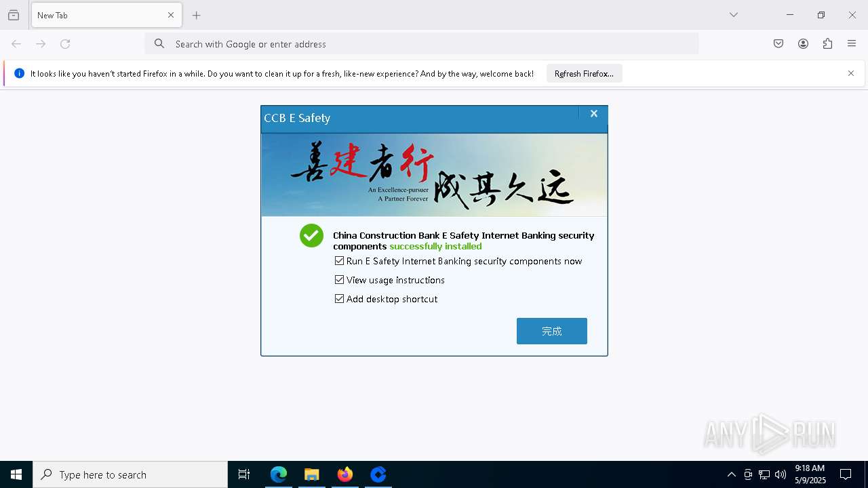Click info icon in notification bar
This screenshot has height=488, width=868.
(x=19, y=73)
